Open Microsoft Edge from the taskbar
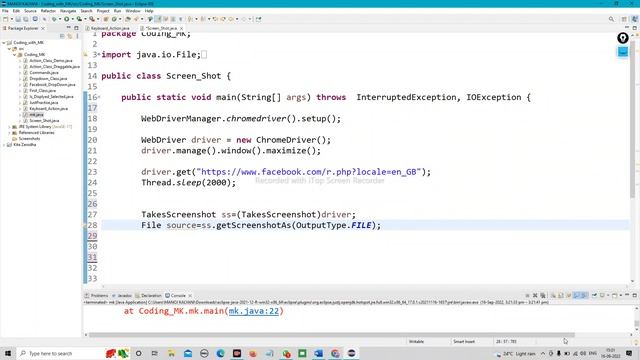640x360 pixels. point(220,353)
